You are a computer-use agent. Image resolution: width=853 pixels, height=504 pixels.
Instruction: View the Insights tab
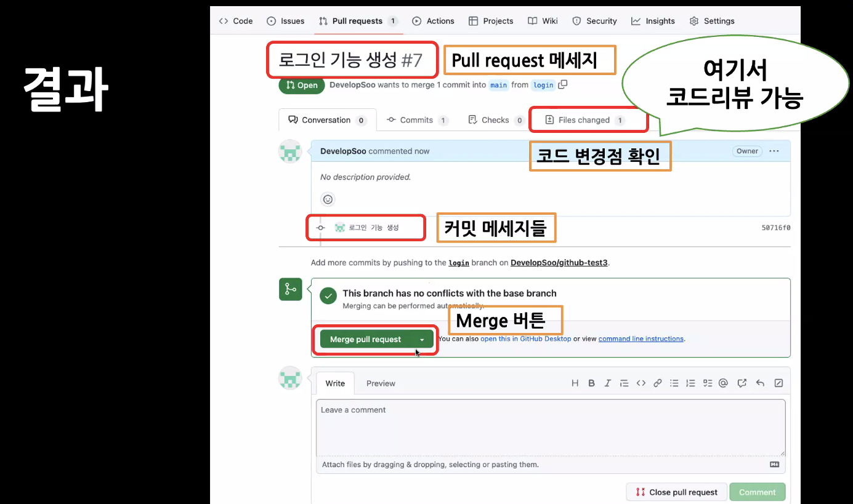tap(653, 21)
